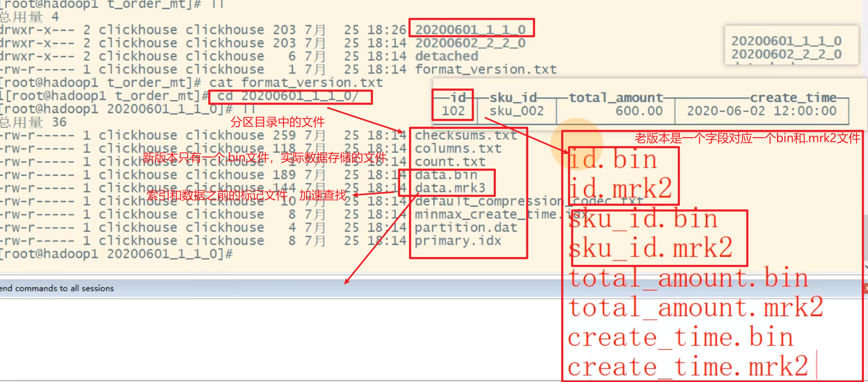
Task: Click the id column header in the table
Action: 458,97
